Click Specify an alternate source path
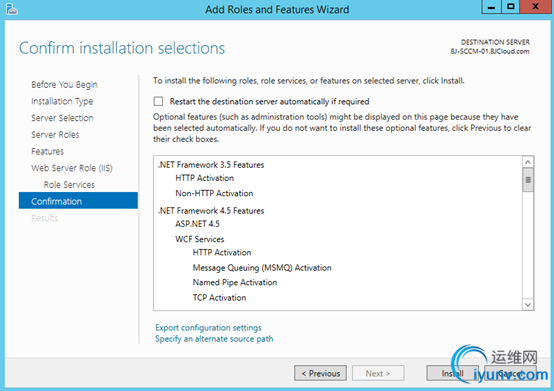The image size is (554, 391). (214, 339)
